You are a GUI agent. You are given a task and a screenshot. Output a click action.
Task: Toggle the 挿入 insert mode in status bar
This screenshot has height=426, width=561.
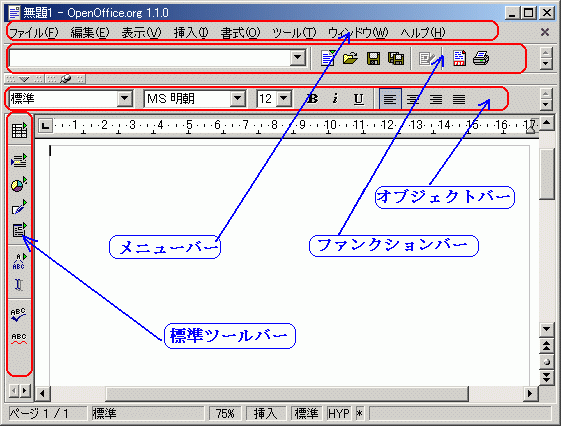(x=265, y=413)
